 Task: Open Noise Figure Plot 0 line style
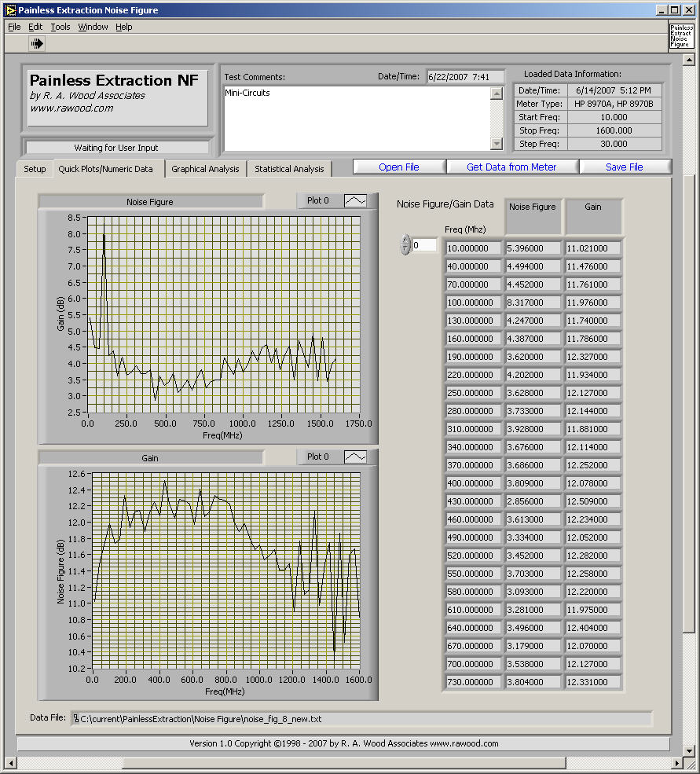(x=355, y=200)
